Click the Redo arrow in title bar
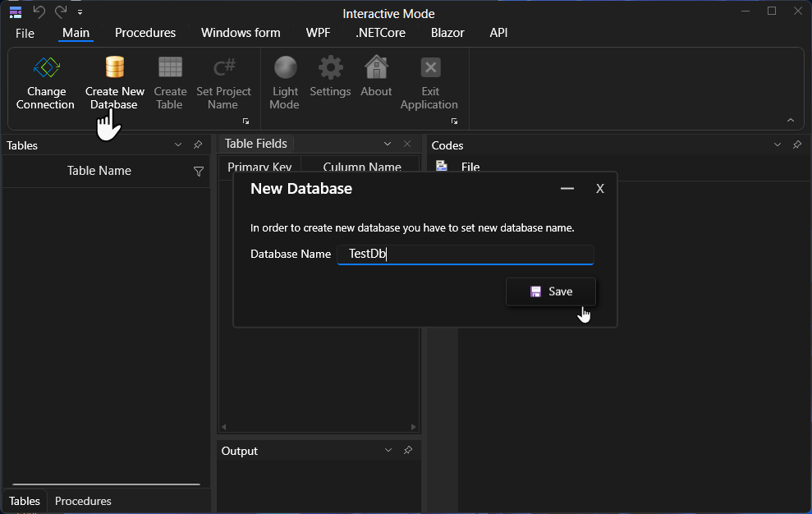 coord(61,11)
